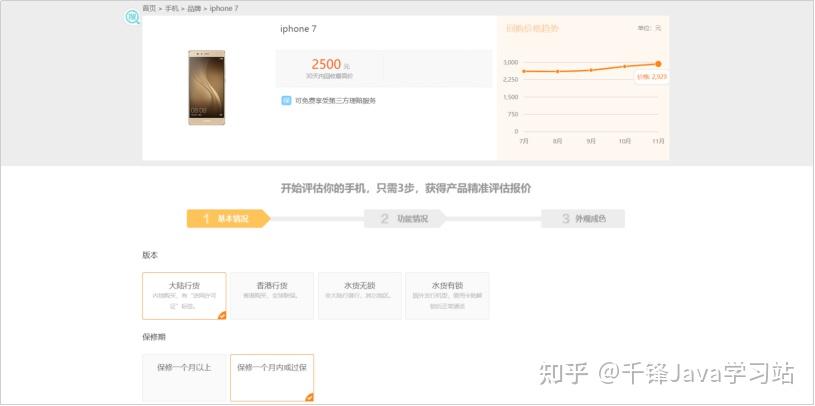
Task: Click the 750 y-axis label
Action: [512, 114]
